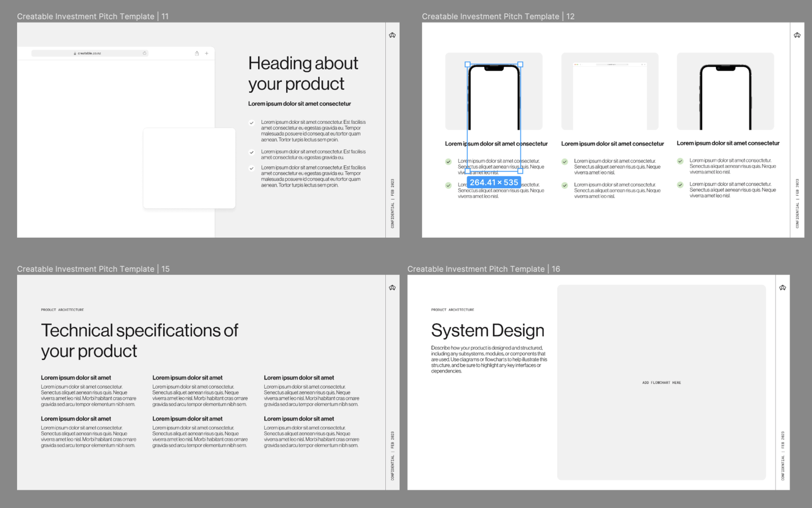Click the share icon in slide 11 browser mockup
This screenshot has height=508, width=812.
click(197, 53)
